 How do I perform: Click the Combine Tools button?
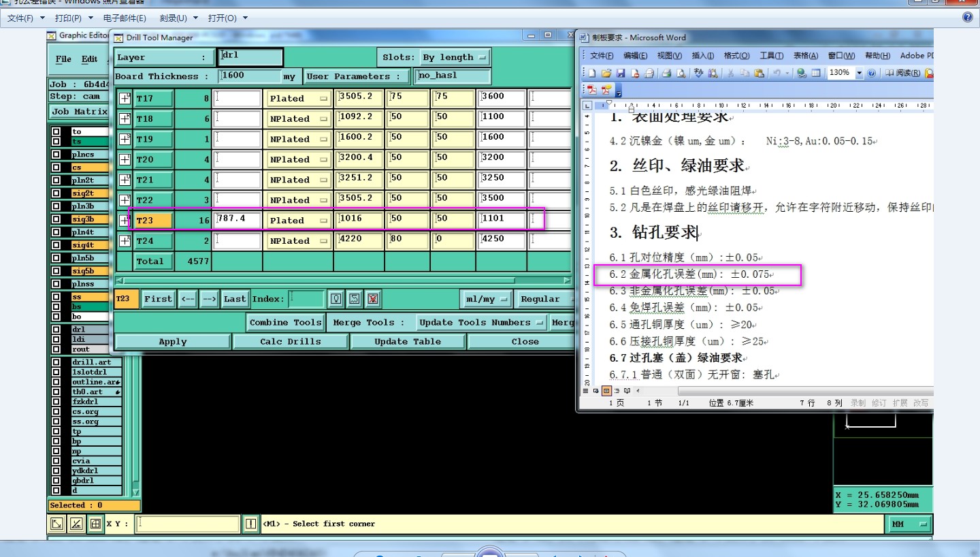tap(285, 322)
